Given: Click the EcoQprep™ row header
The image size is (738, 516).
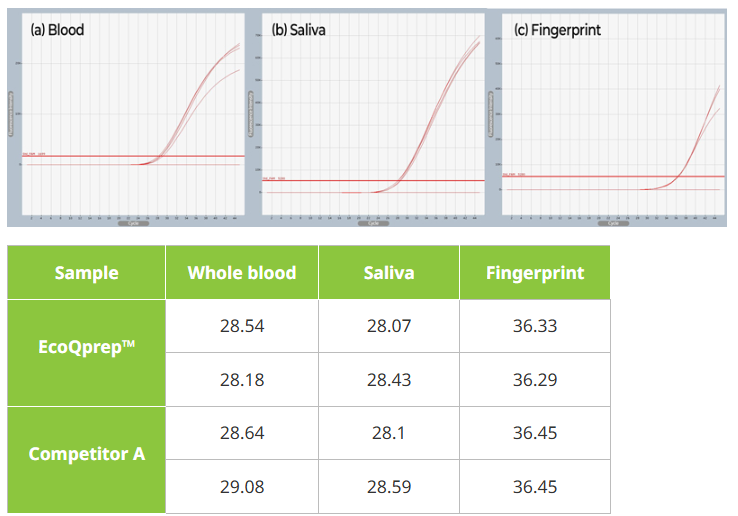Looking at the screenshot, I should (86, 353).
